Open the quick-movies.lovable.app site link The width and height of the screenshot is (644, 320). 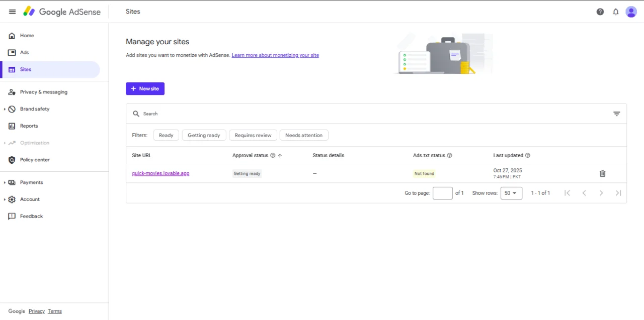coord(160,173)
